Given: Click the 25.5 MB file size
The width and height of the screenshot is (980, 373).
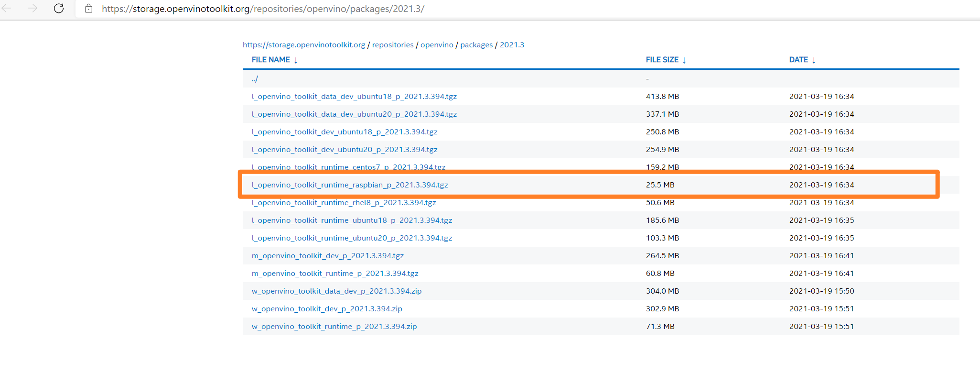Looking at the screenshot, I should pos(660,185).
